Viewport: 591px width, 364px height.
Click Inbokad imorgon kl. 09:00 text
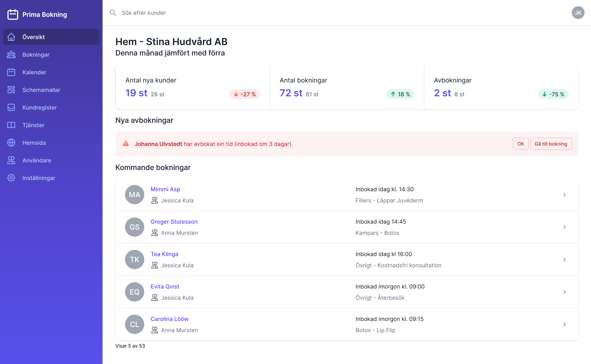[x=390, y=287]
